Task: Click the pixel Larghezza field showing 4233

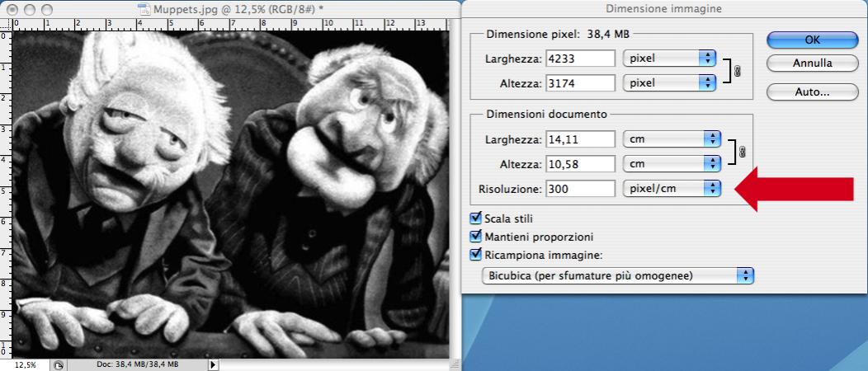Action: (580, 58)
